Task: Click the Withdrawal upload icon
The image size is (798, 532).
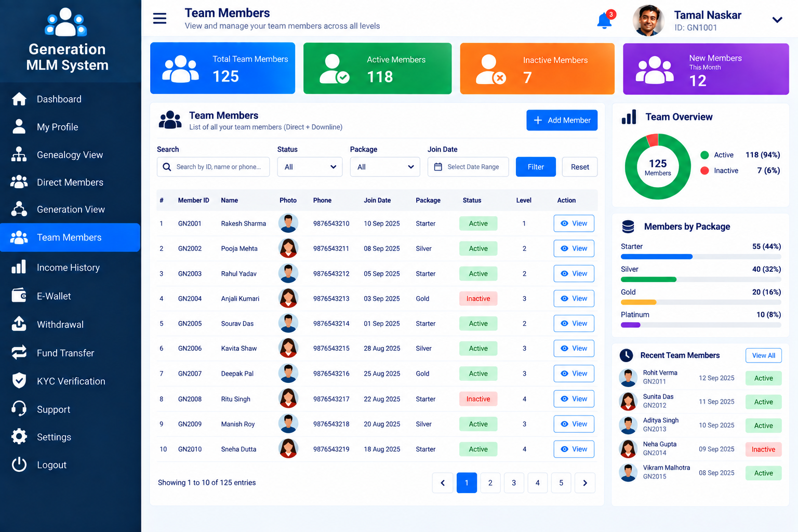Action: tap(19, 324)
